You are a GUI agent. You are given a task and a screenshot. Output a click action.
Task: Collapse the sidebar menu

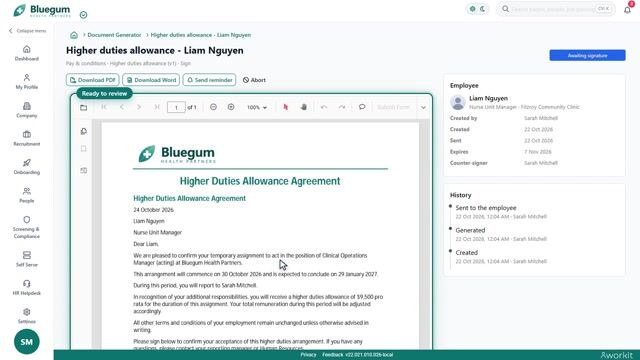pyautogui.click(x=28, y=31)
